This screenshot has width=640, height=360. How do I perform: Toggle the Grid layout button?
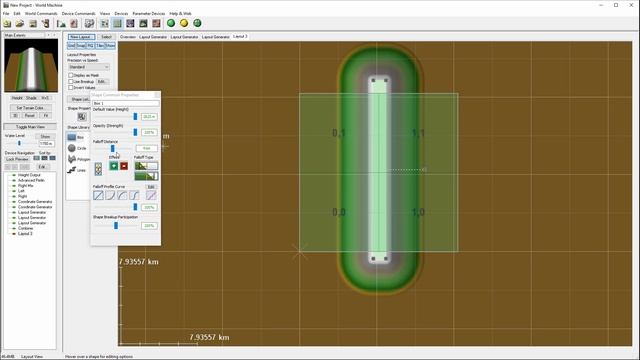click(71, 46)
